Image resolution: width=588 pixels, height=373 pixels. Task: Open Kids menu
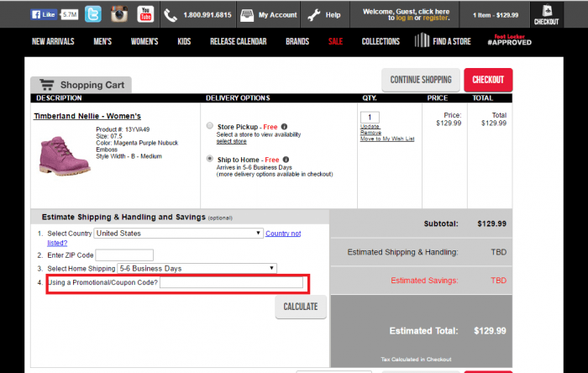[x=184, y=41]
